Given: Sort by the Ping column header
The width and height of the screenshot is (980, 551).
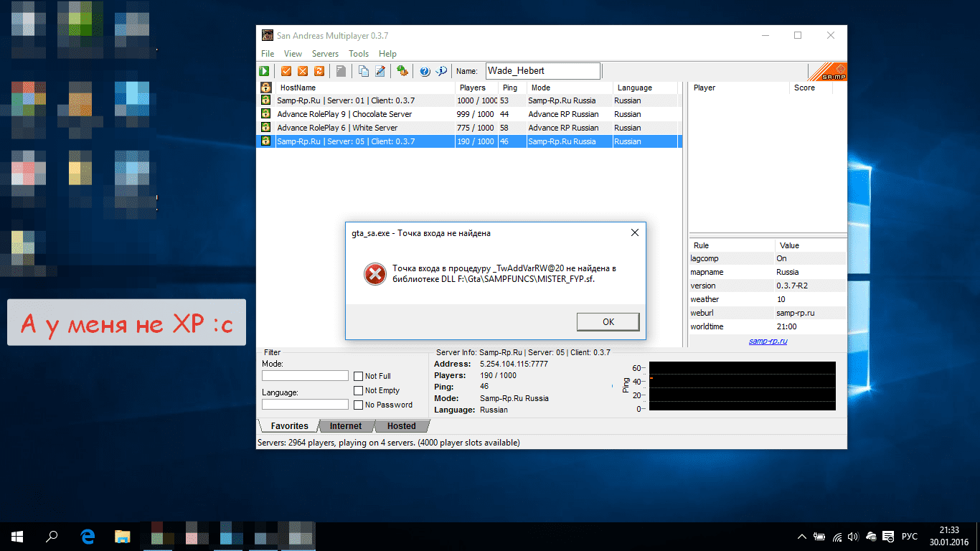Looking at the screenshot, I should pyautogui.click(x=512, y=88).
